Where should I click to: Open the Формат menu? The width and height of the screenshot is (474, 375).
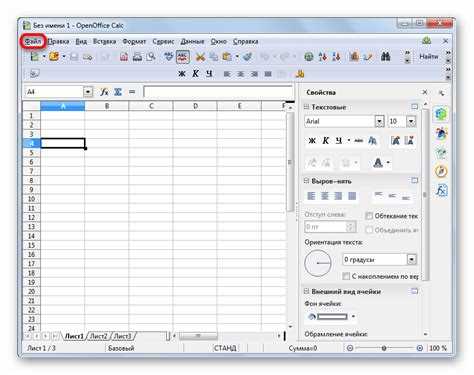click(x=134, y=42)
